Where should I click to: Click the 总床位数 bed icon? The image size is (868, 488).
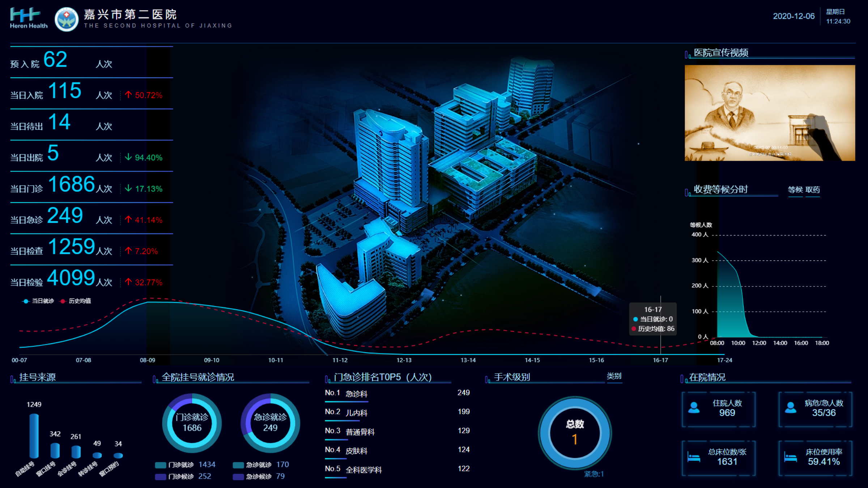pyautogui.click(x=694, y=457)
